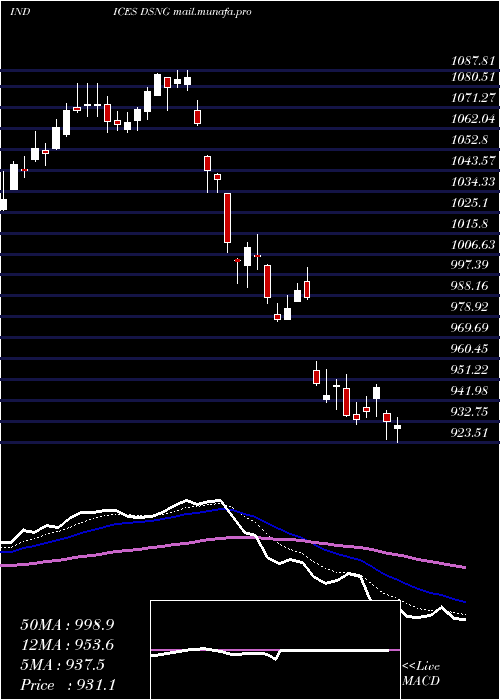Screen dimensions: 500x700
Task: Click the 1080.51 price level label
Action: pos(474,77)
